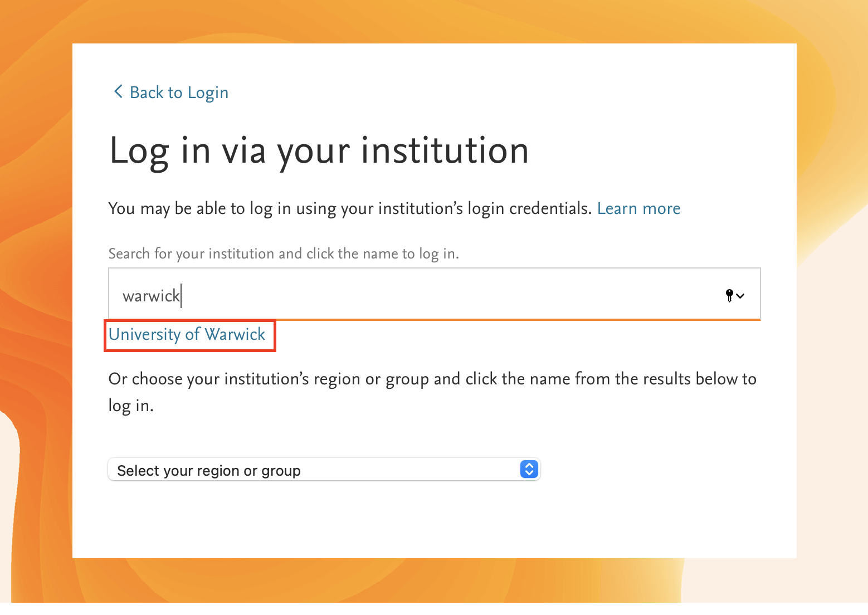Click the key autofill icon in search field
This screenshot has width=868, height=615.
pyautogui.click(x=729, y=295)
